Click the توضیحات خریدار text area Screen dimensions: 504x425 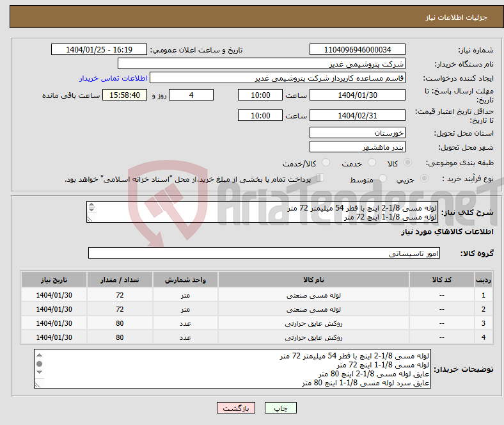point(232,369)
